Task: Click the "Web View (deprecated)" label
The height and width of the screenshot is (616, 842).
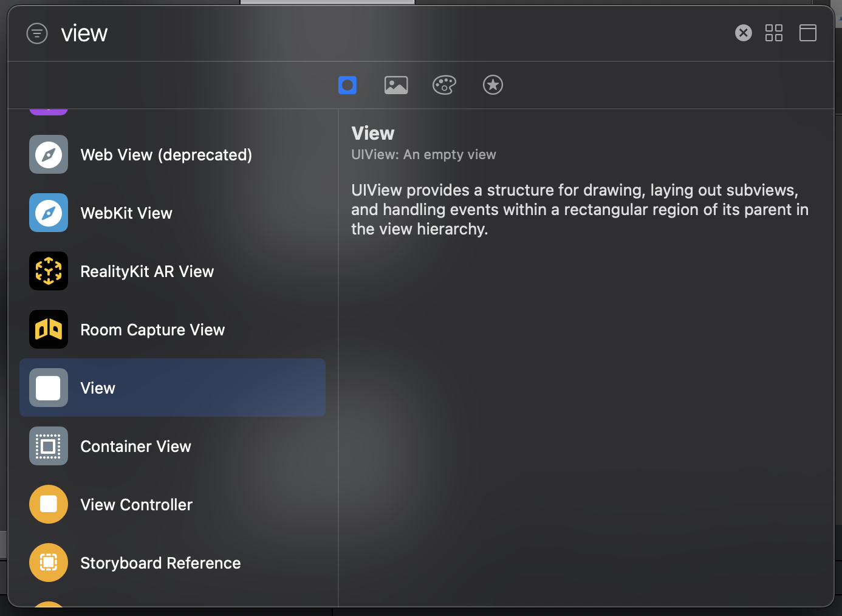Action: click(x=166, y=155)
